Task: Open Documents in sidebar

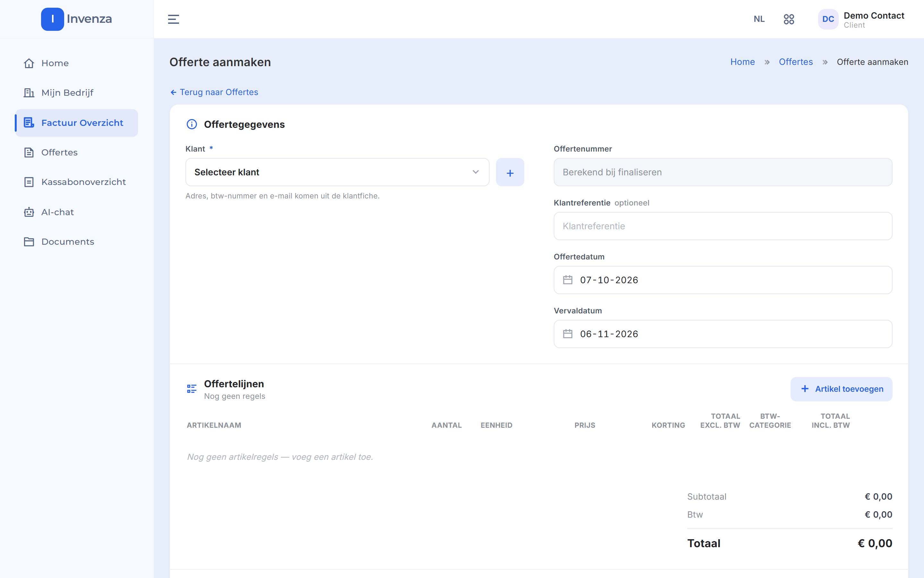Action: pyautogui.click(x=76, y=241)
